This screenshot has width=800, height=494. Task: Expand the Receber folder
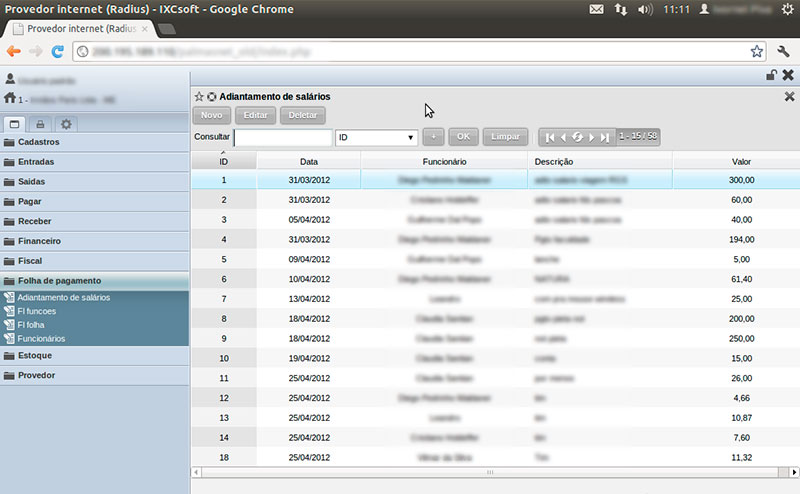pyautogui.click(x=94, y=221)
